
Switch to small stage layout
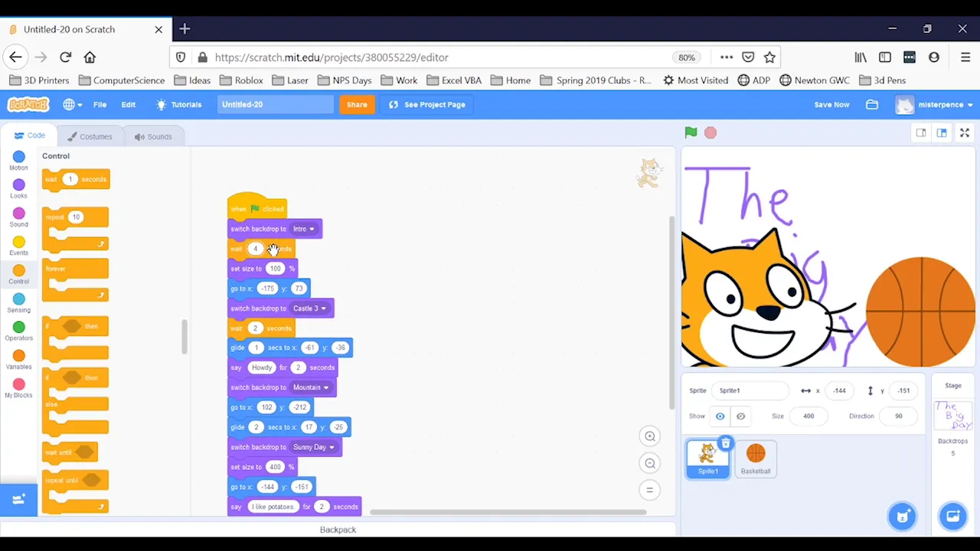point(921,132)
